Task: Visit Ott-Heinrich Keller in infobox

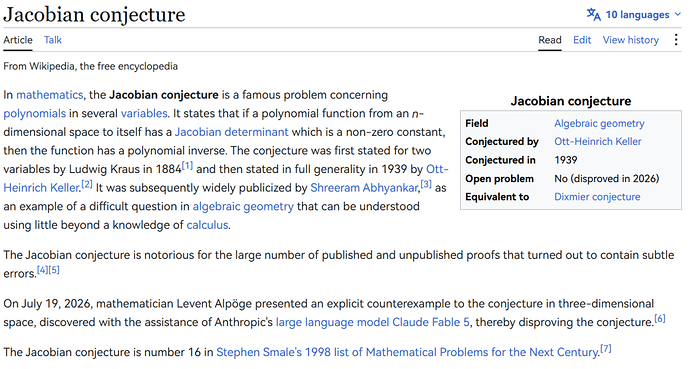Action: 598,142
